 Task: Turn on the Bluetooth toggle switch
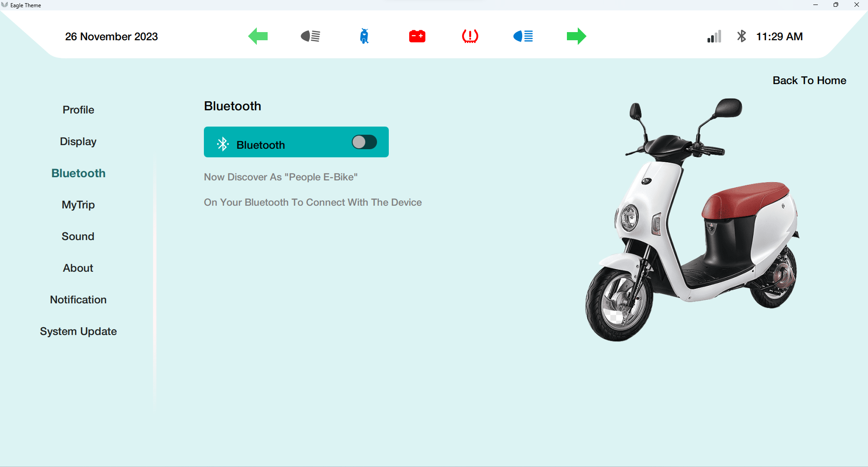364,142
